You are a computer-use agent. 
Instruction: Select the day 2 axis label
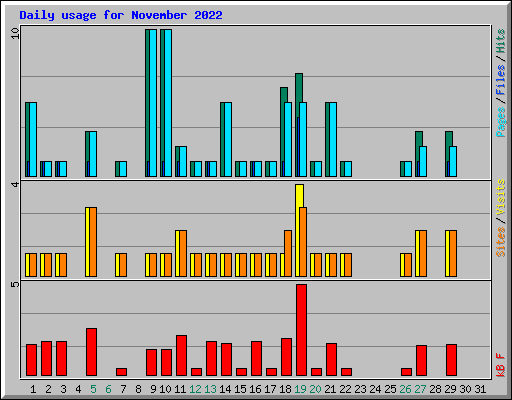pos(48,389)
